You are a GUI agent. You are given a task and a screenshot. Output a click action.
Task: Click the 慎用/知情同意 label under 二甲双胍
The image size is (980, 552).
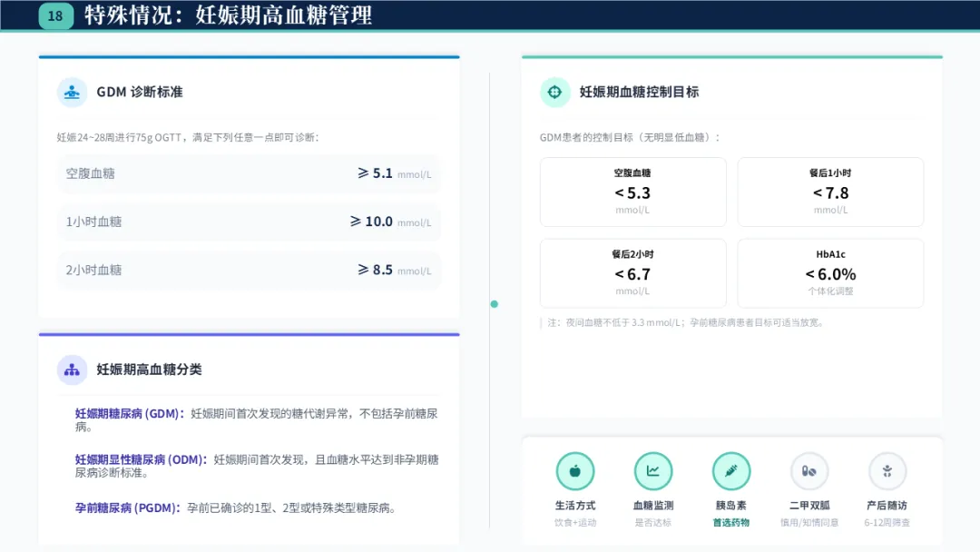809,523
